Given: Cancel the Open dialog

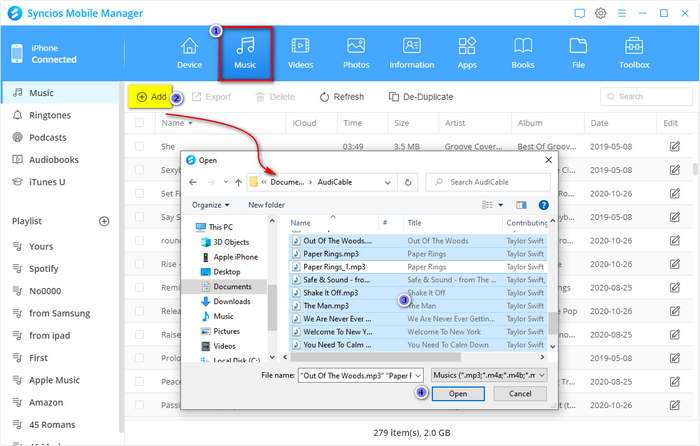Looking at the screenshot, I should tap(520, 394).
